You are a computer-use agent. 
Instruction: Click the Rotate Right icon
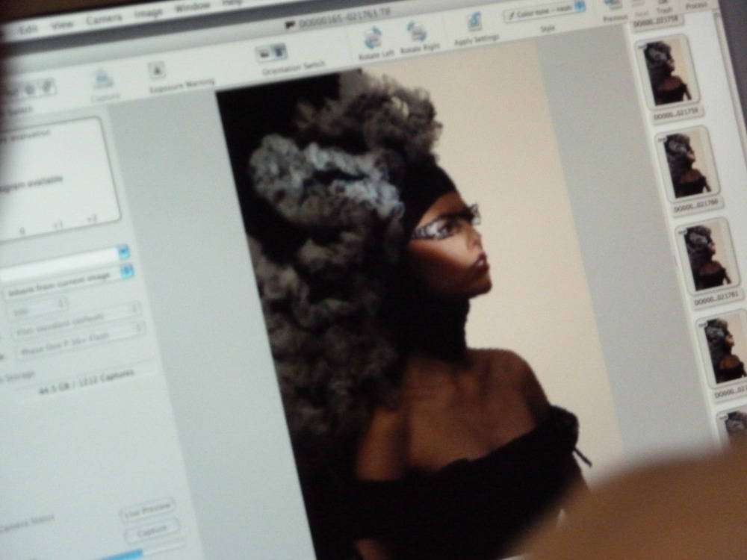(416, 32)
